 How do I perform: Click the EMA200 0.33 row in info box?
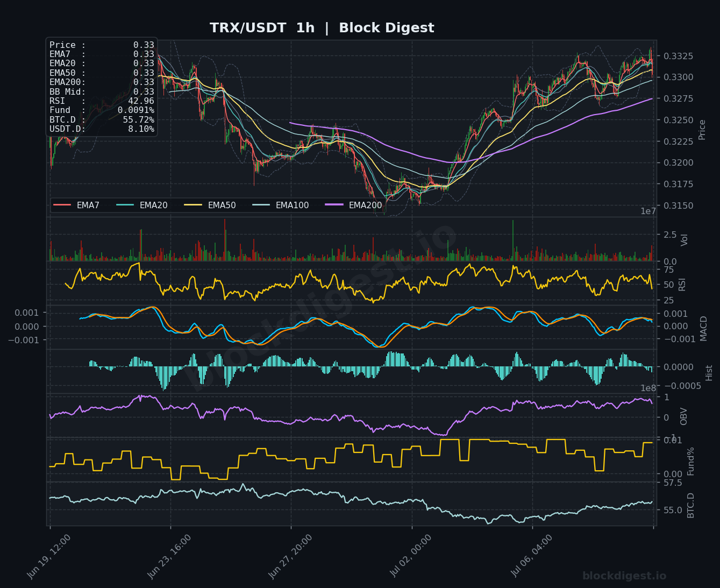point(102,82)
